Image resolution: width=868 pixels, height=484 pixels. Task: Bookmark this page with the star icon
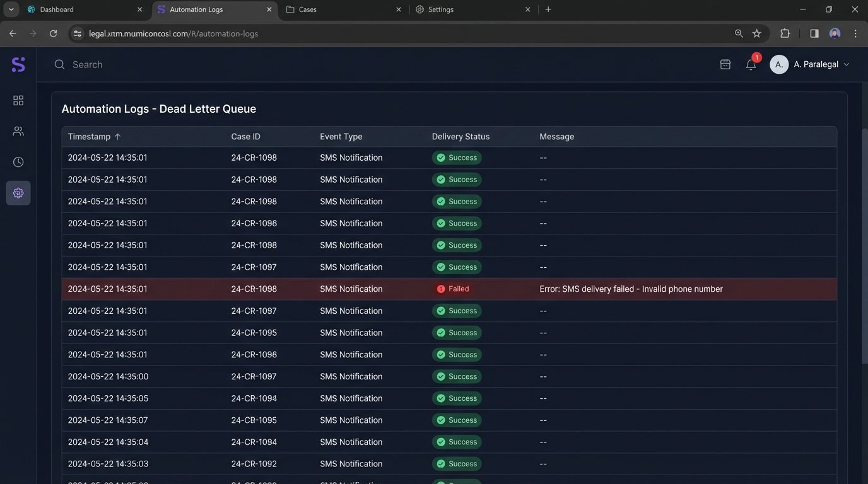point(757,33)
